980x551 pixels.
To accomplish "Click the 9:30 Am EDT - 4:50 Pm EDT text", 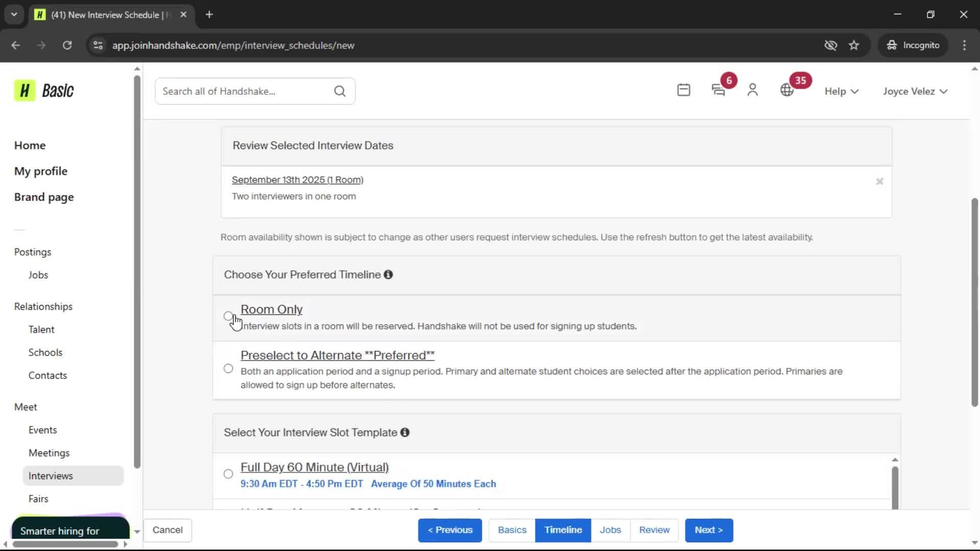I will (x=302, y=484).
